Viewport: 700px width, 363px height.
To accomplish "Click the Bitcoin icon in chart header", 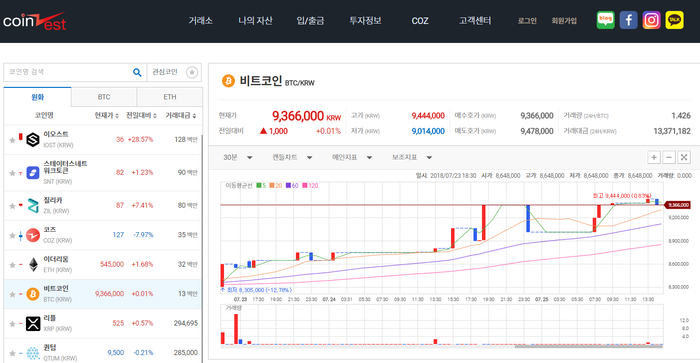I will [x=229, y=81].
